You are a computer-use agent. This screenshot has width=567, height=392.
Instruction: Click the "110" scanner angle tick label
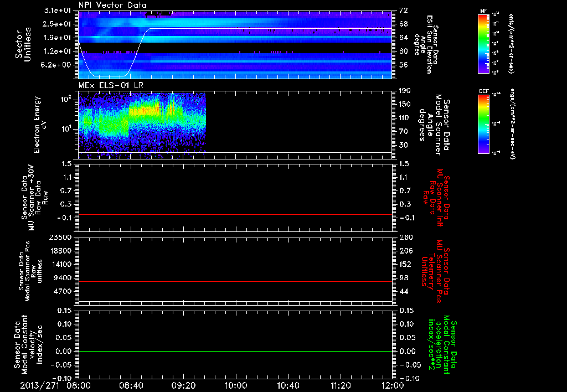405,118
